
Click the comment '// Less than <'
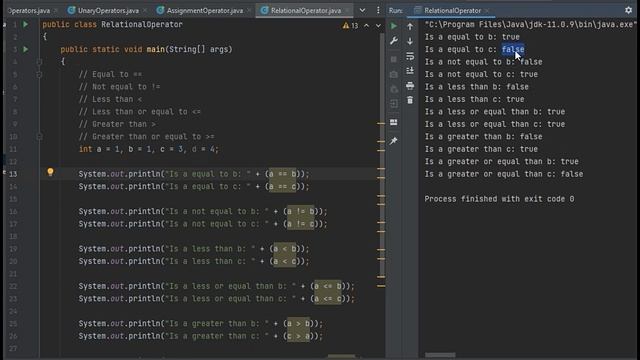[110, 99]
